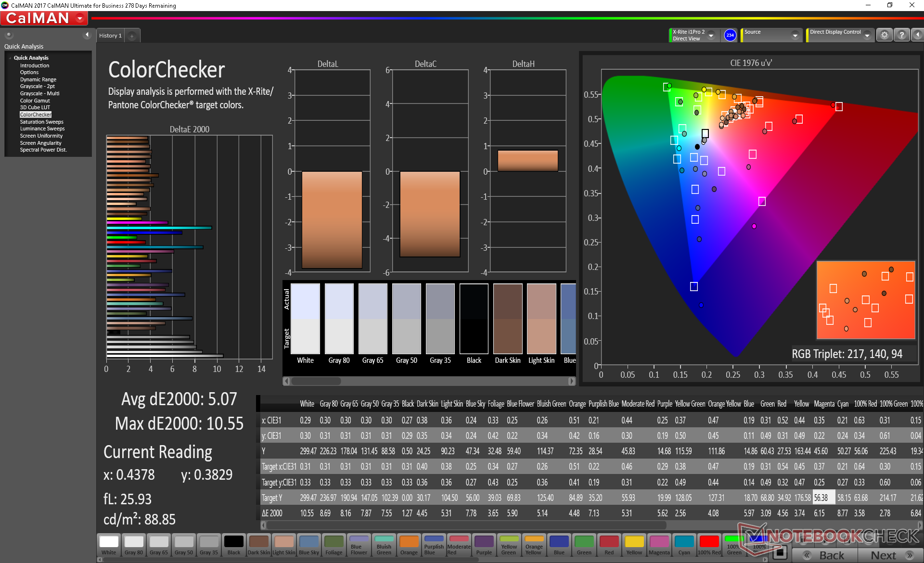The image size is (924, 563).
Task: Click the White actual/target swatch thumbnail
Action: 306,319
